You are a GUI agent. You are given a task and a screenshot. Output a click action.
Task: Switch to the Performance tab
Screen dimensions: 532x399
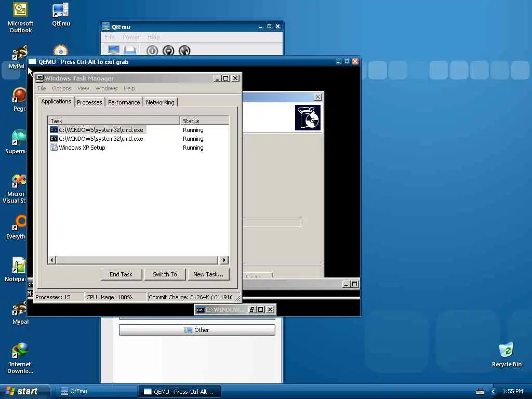124,102
